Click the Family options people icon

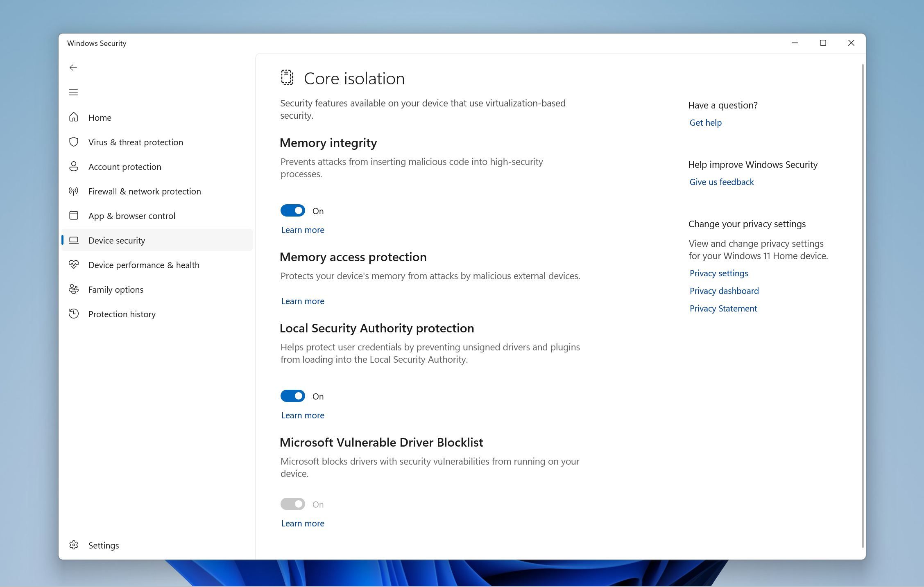pyautogui.click(x=74, y=289)
